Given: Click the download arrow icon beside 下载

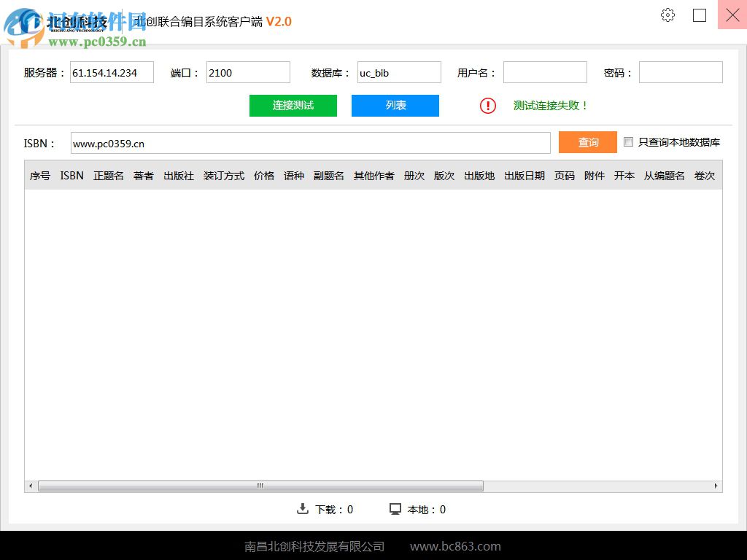Looking at the screenshot, I should 303,509.
